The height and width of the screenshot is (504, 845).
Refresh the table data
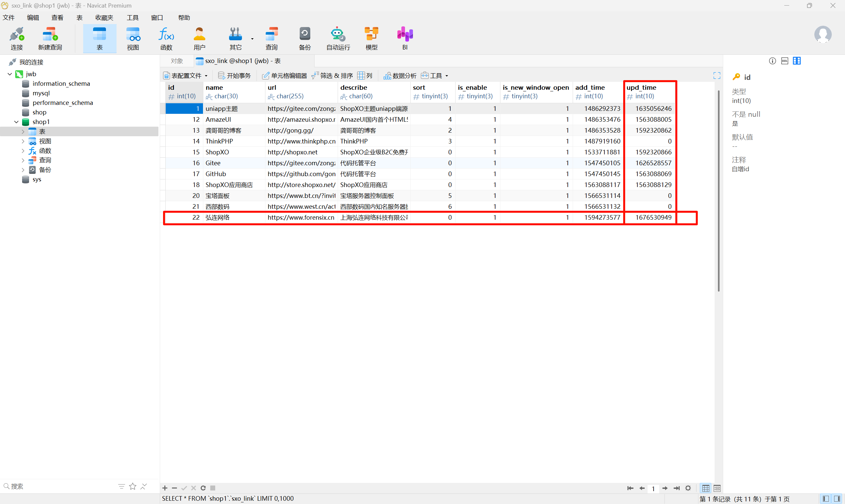pos(203,488)
